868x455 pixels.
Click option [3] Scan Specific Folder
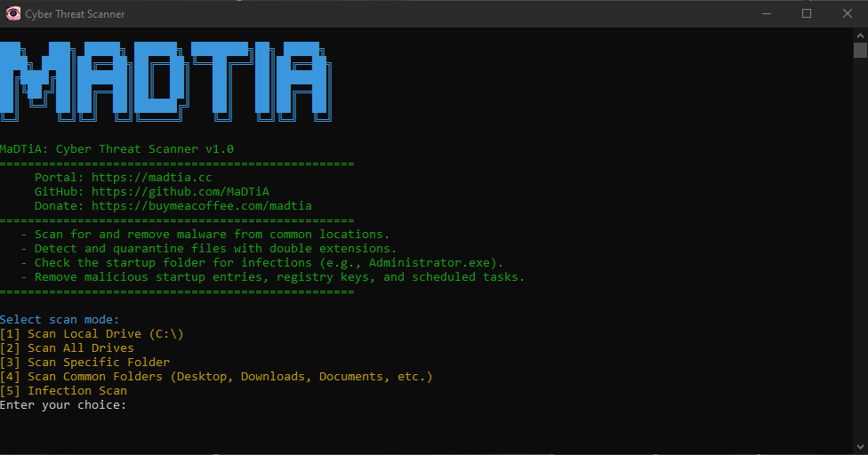[84, 363]
